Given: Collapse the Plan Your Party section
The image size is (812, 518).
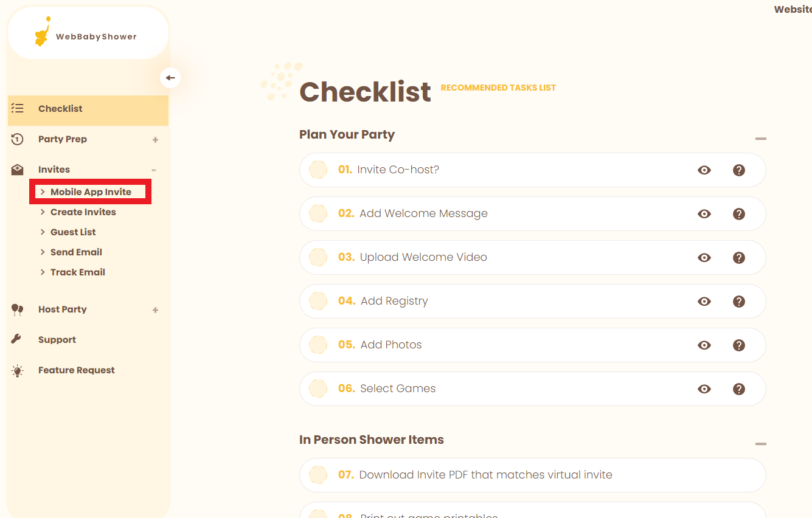Looking at the screenshot, I should [x=760, y=139].
